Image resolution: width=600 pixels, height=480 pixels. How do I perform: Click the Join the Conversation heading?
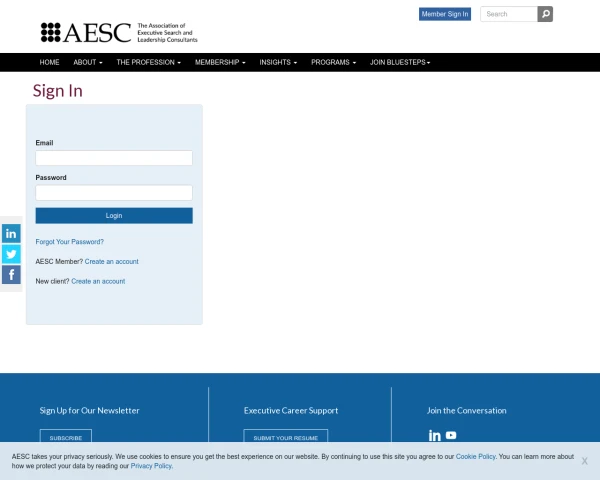click(x=466, y=410)
